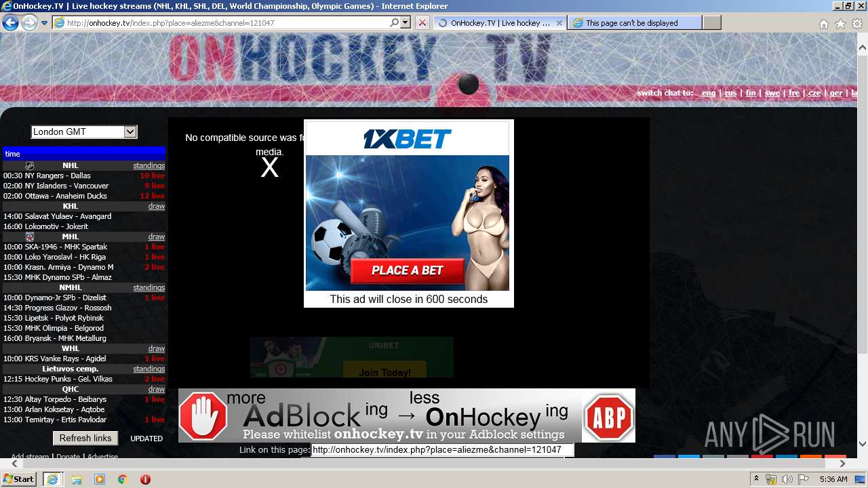Switch chat to fin
The height and width of the screenshot is (488, 868).
click(x=751, y=93)
